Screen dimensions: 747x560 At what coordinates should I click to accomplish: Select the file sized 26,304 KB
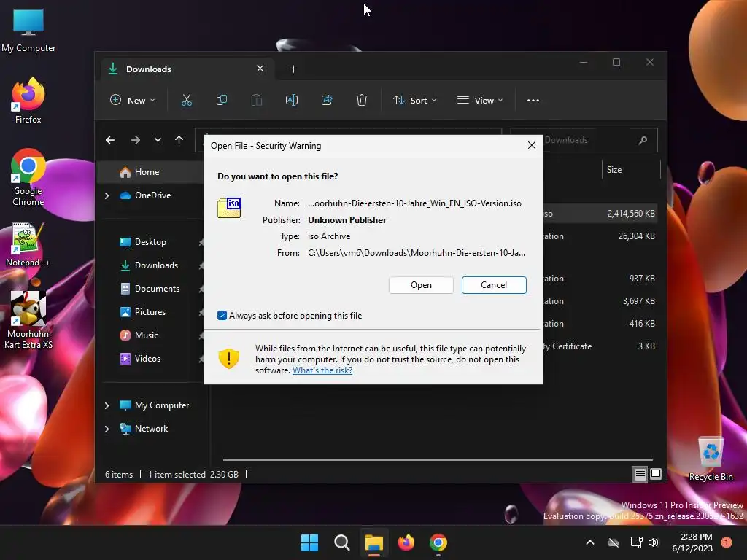click(x=600, y=236)
